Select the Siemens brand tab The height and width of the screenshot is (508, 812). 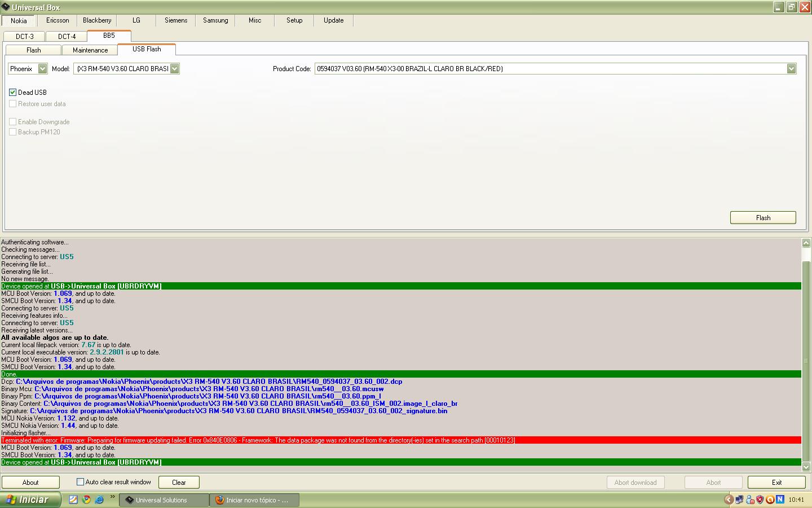coord(176,20)
